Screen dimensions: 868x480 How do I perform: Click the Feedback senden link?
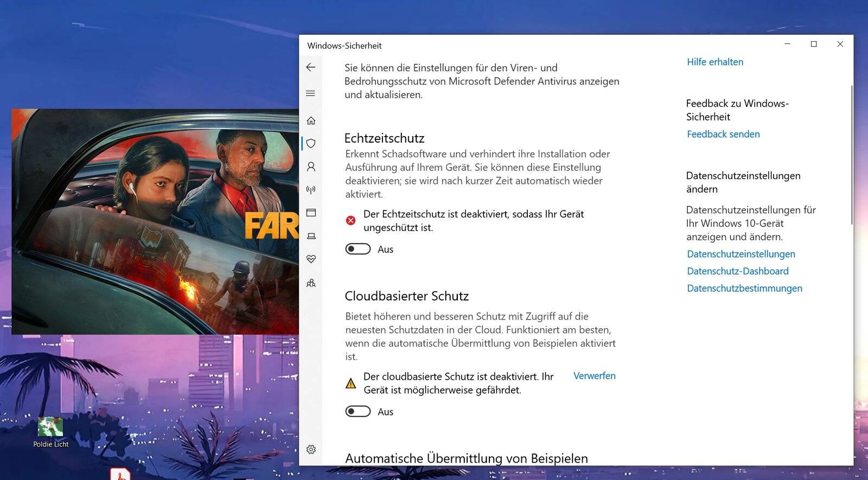click(x=723, y=134)
